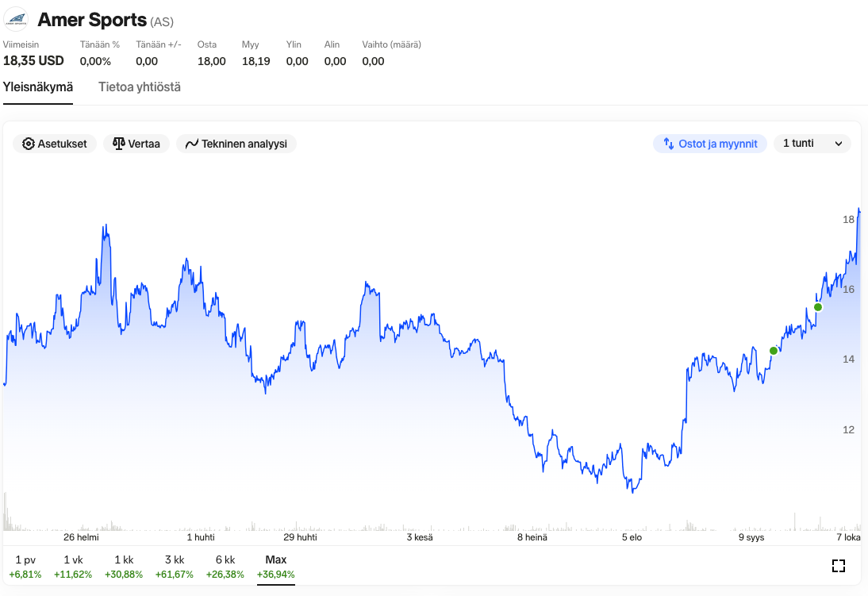Screen dimensions: 868x596
Task: Toggle Ostot ja myynnit markers
Action: coord(710,144)
